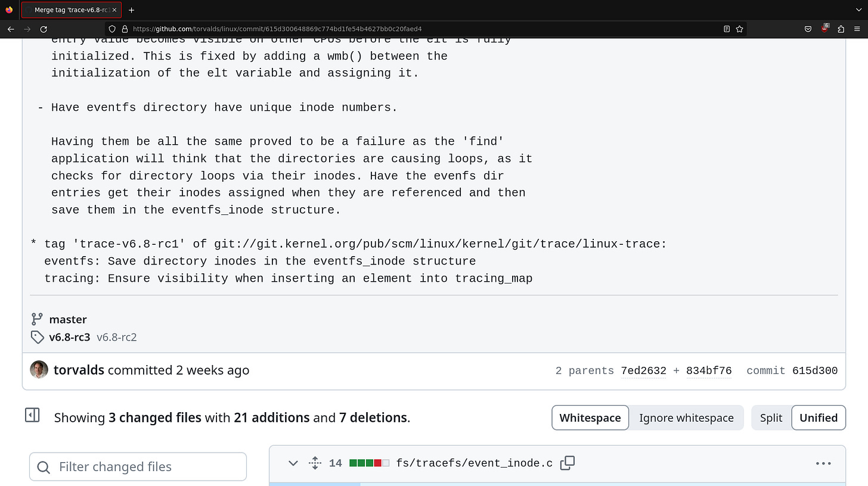
Task: Open Firefox extensions puzzle icon
Action: [841, 29]
